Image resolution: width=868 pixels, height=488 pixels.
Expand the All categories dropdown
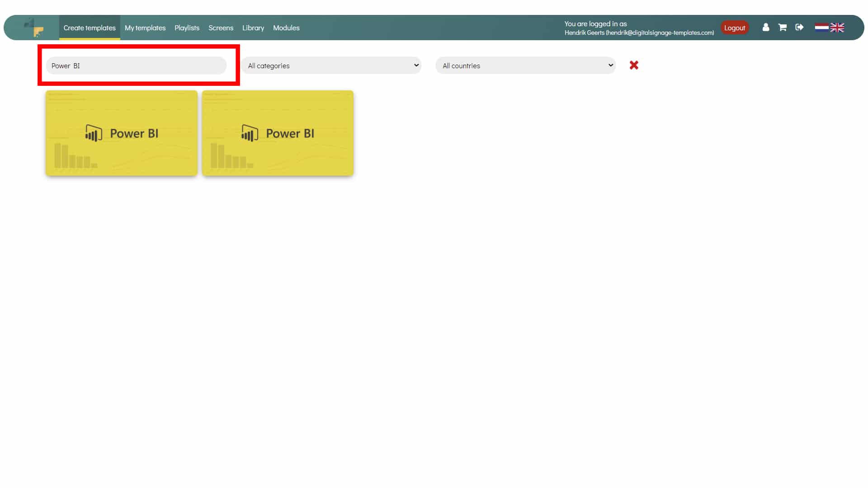pos(331,66)
